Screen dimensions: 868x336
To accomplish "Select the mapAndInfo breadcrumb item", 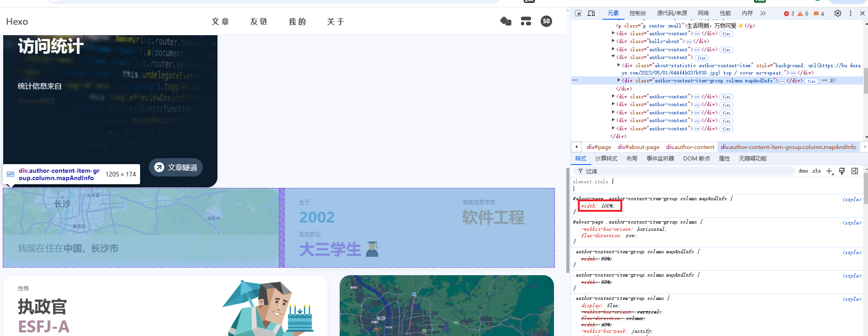I will click(788, 147).
